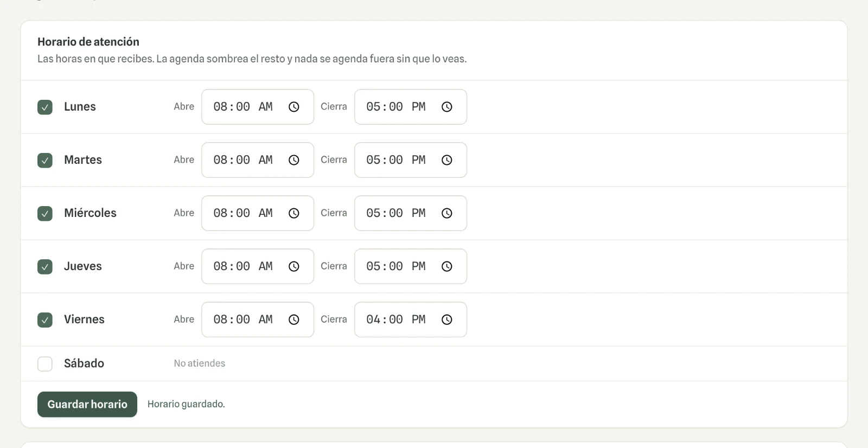Open the clock picker for Miércoles opening time
The image size is (868, 448).
click(x=294, y=213)
